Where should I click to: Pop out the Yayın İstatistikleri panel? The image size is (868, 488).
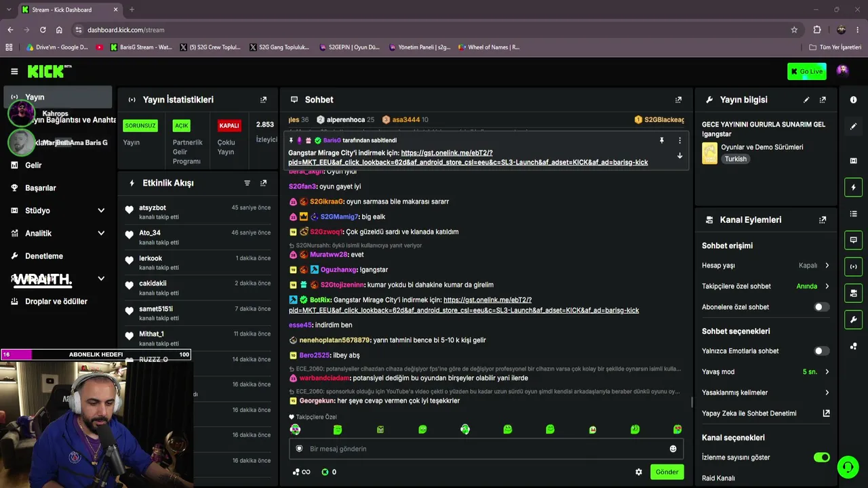[x=264, y=100]
